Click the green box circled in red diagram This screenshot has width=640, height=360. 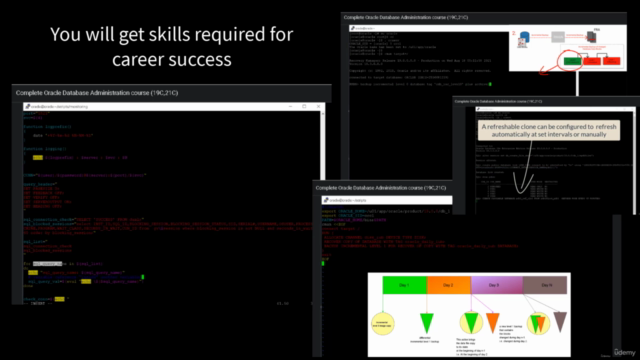[572, 61]
